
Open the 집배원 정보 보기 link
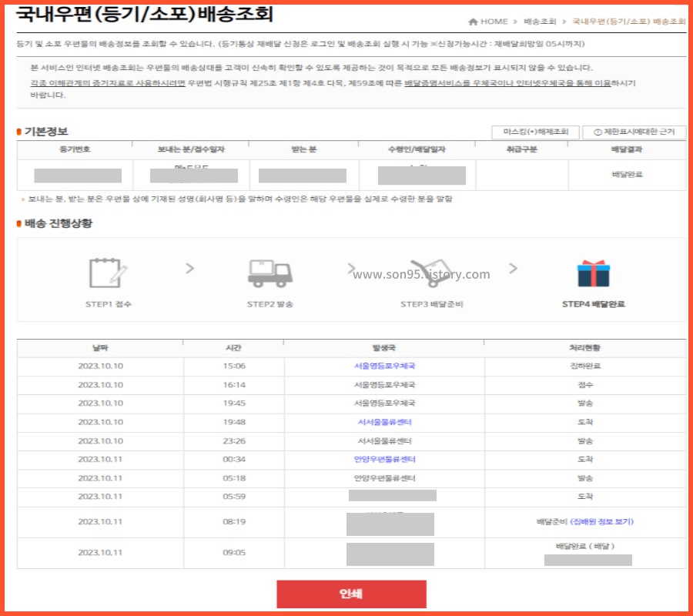(602, 521)
